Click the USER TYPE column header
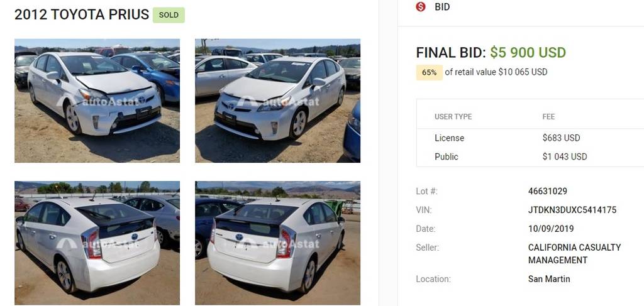The image size is (644, 306). (x=453, y=117)
